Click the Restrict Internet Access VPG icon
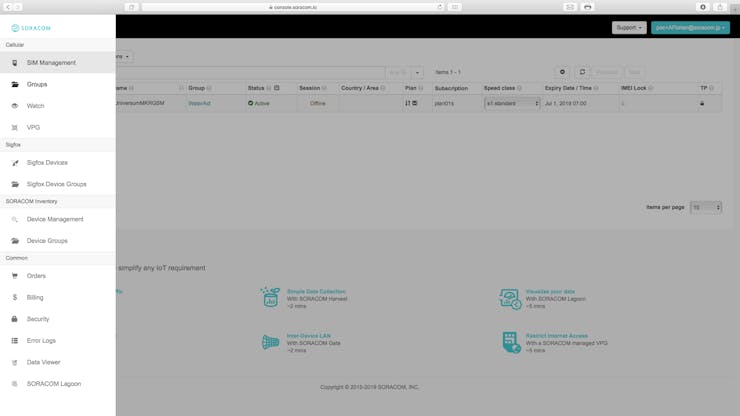Screen dimensions: 740x416 click(511, 342)
